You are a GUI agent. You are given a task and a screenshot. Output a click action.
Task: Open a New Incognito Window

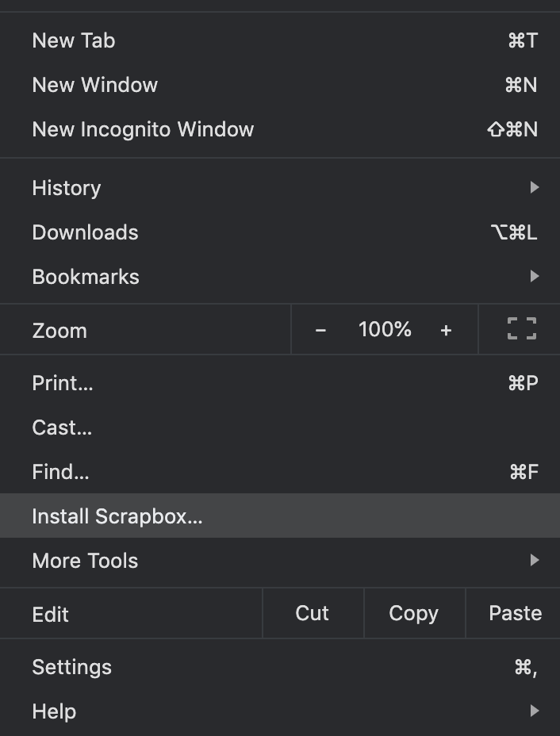143,129
